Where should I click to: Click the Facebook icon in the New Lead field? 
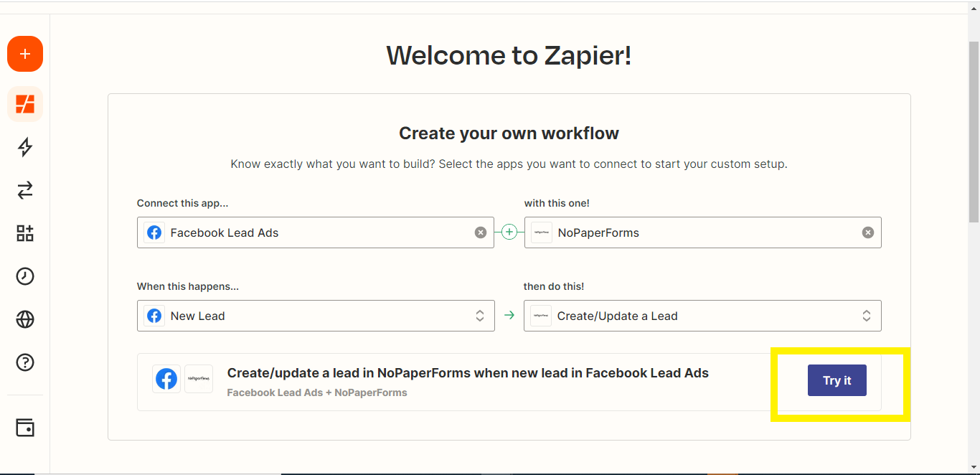[x=154, y=316]
